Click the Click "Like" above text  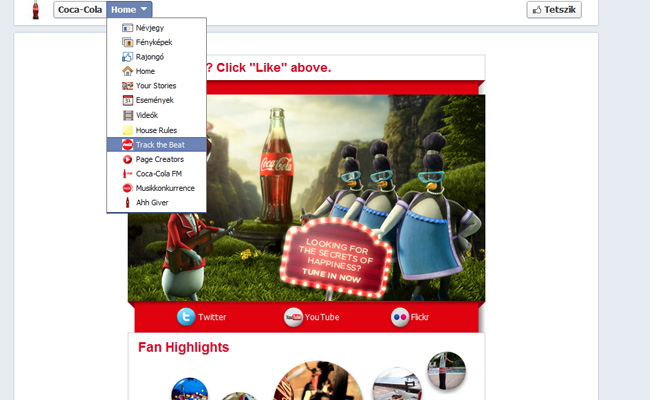tap(274, 68)
